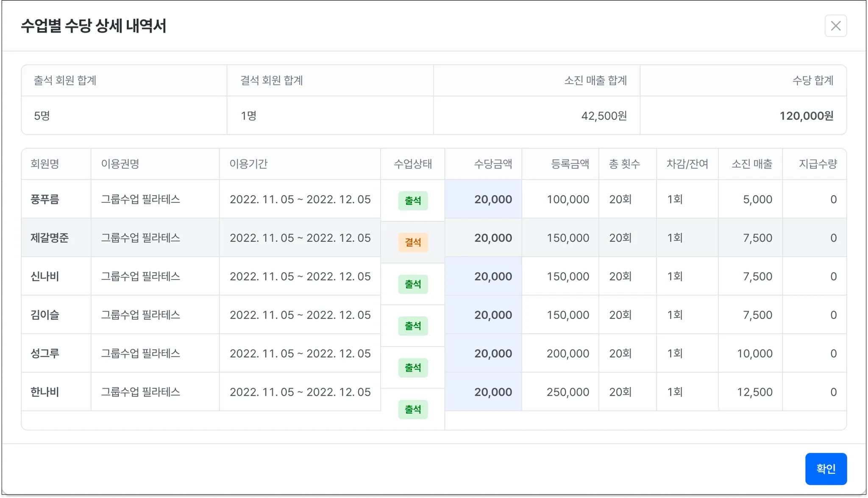Click the 수업상태 column header
Viewport: 868px width, 498px height.
click(412, 164)
